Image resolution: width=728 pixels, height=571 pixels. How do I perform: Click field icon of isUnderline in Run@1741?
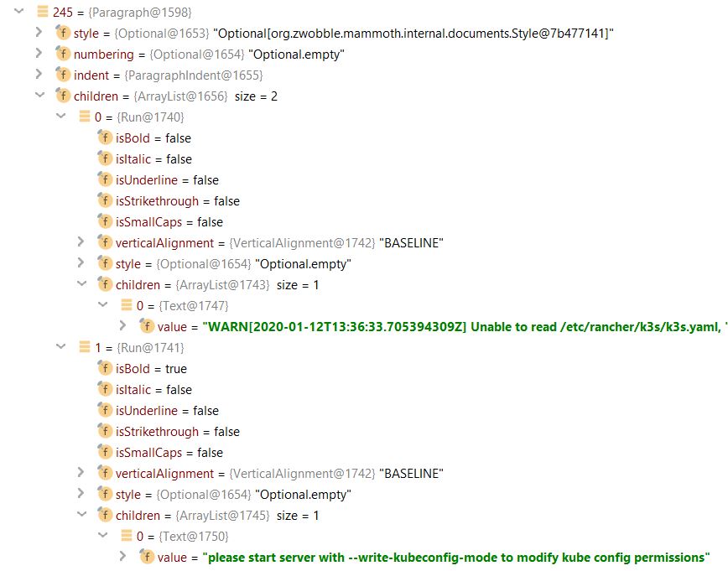click(x=105, y=410)
